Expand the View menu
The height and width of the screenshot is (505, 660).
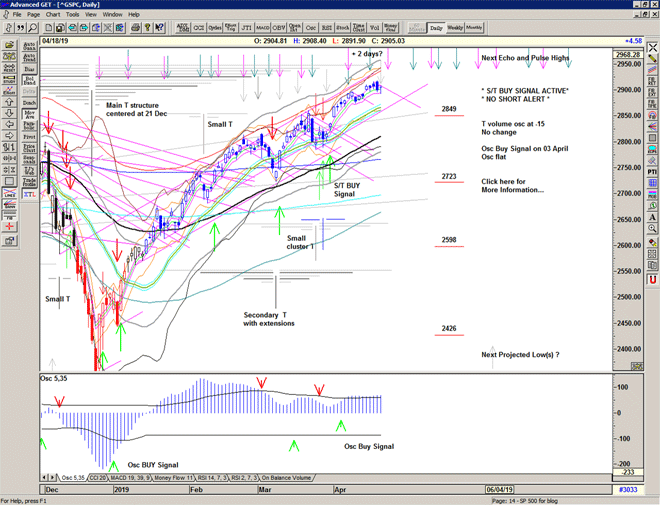pos(95,15)
